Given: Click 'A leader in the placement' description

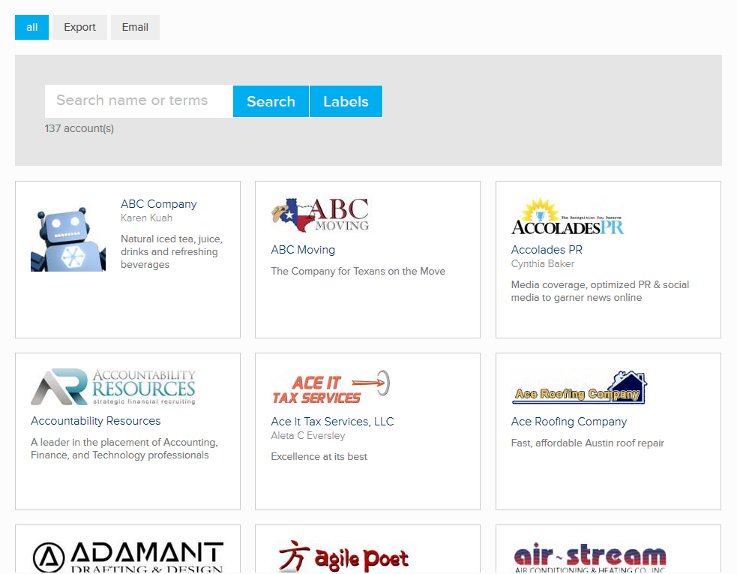Looking at the screenshot, I should [125, 448].
